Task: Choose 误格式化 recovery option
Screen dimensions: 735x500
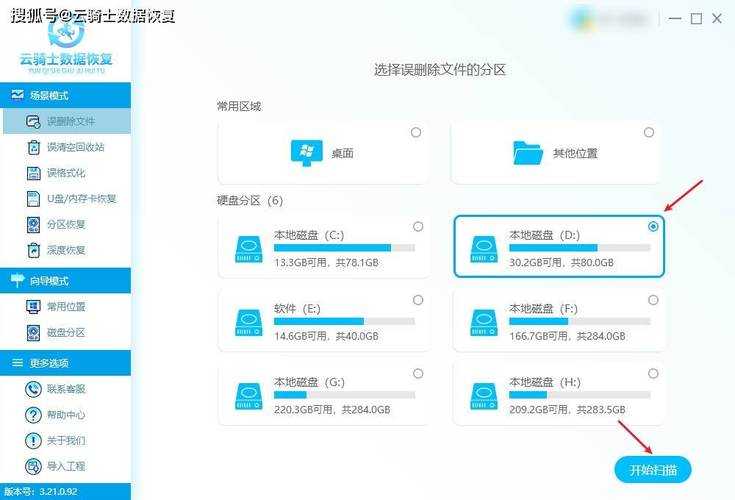Action: pyautogui.click(x=65, y=173)
